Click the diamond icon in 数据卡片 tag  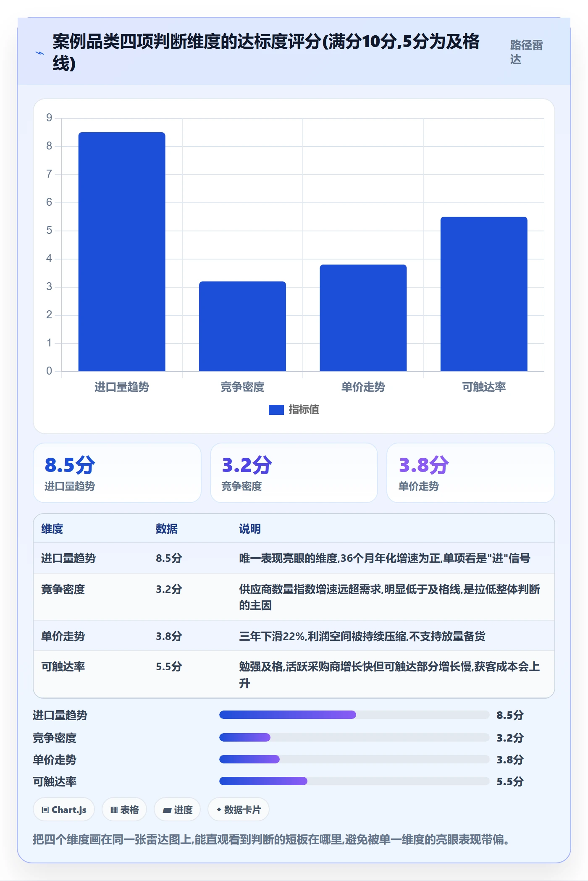point(219,810)
